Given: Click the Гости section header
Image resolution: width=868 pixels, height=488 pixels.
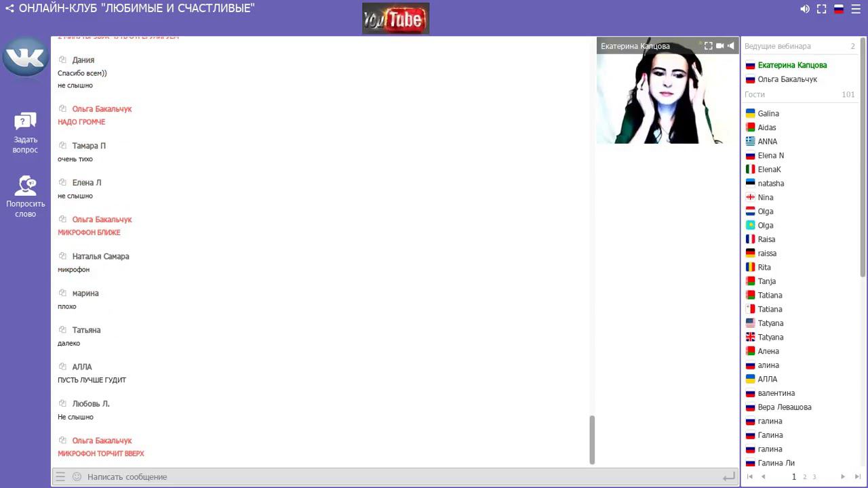Looking at the screenshot, I should [x=755, y=95].
